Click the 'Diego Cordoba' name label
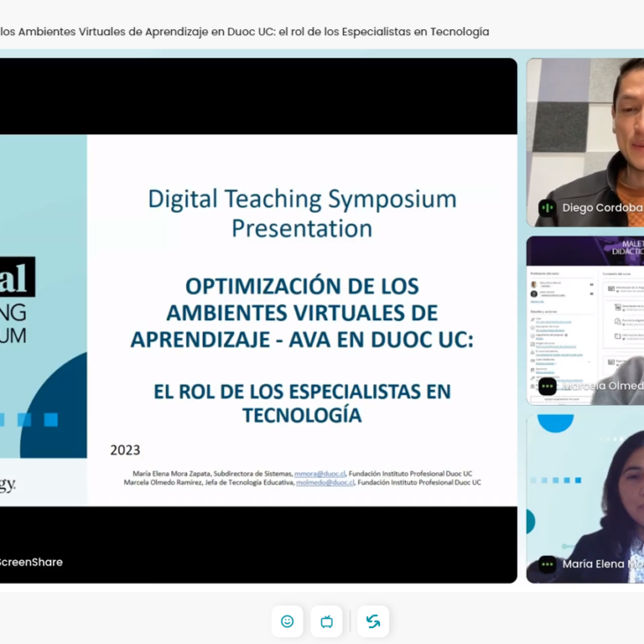Image resolution: width=644 pixels, height=644 pixels. (x=603, y=208)
